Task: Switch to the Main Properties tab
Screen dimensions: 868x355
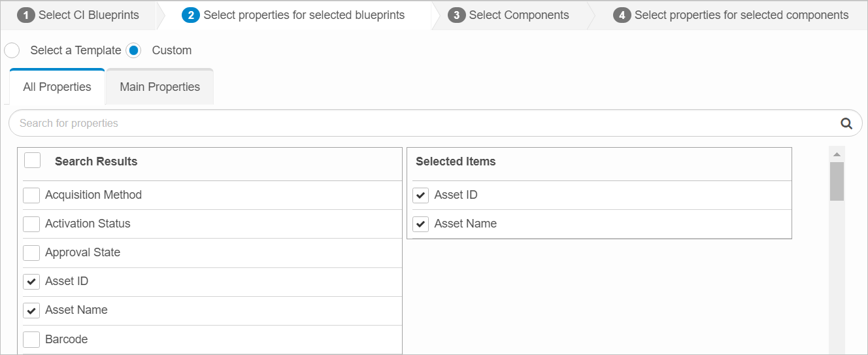Action: [x=159, y=87]
